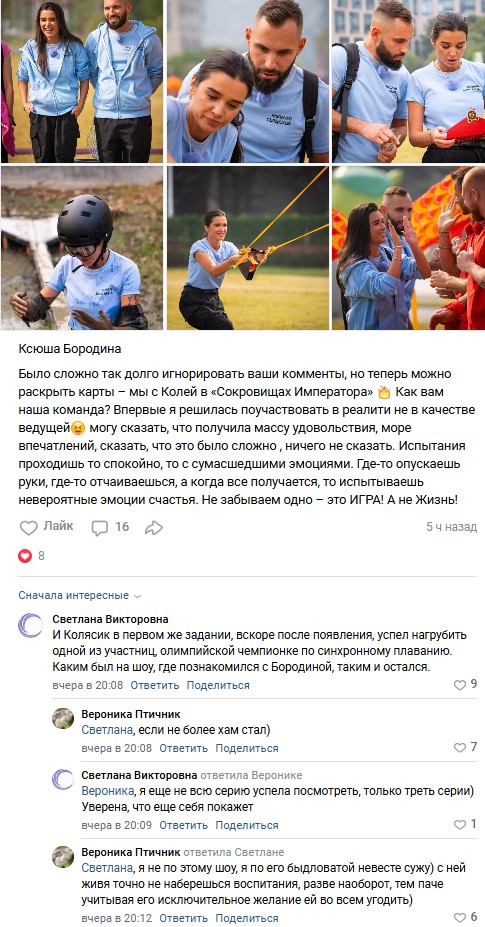Click the Светлана mention in the last comment
This screenshot has height=927, width=485.
[106, 868]
